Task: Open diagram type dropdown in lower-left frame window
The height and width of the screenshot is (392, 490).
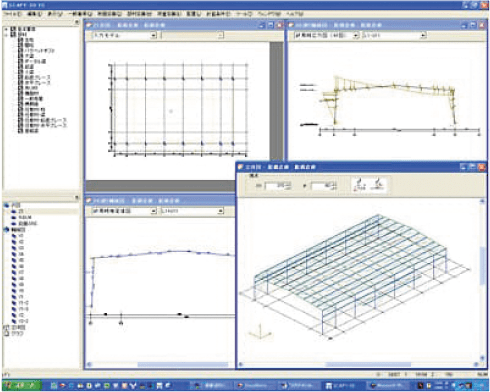Action: [153, 211]
